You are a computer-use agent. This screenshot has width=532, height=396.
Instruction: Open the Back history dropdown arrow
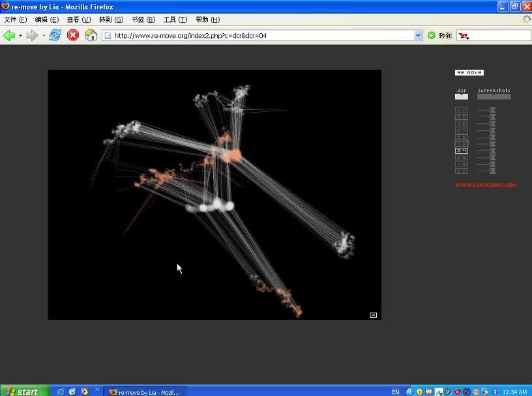[20, 35]
